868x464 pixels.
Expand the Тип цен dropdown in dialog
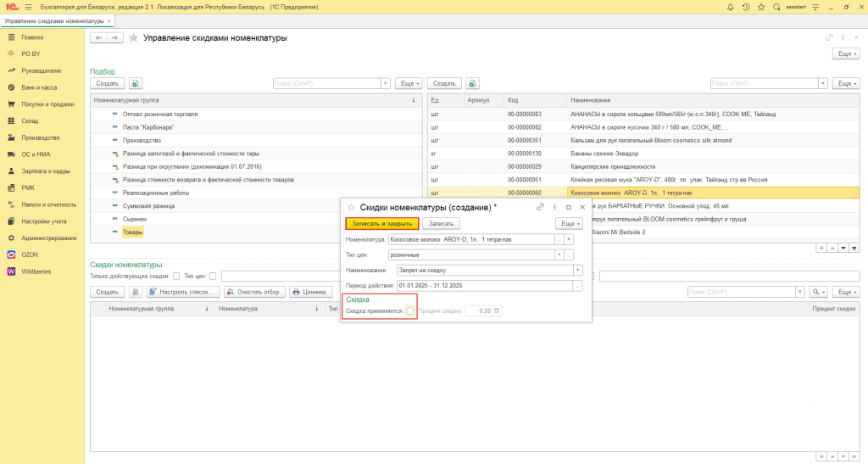[559, 255]
